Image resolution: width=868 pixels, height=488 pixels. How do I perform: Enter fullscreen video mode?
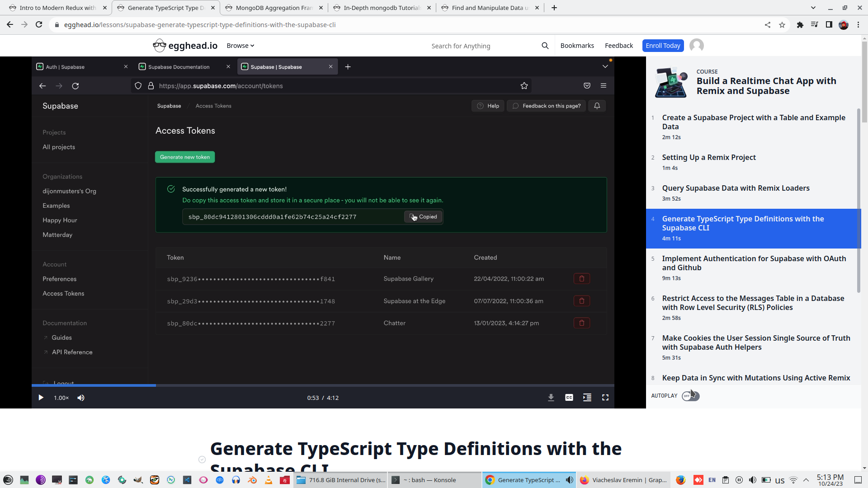point(605,398)
